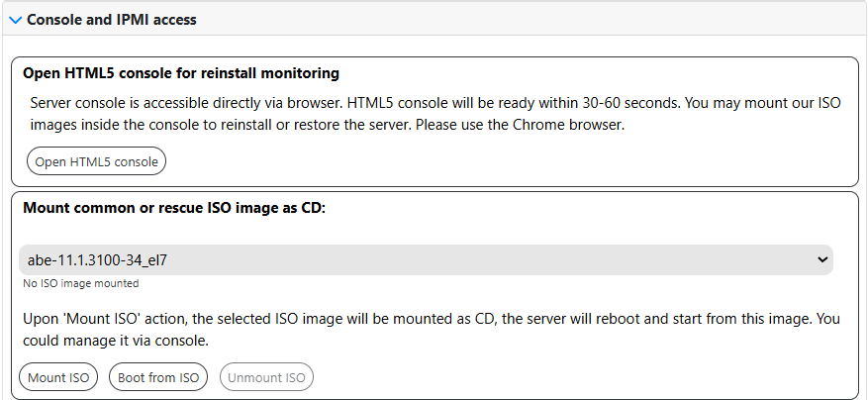Click the Console and IPMI access header title
The height and width of the screenshot is (400, 868).
(x=111, y=20)
